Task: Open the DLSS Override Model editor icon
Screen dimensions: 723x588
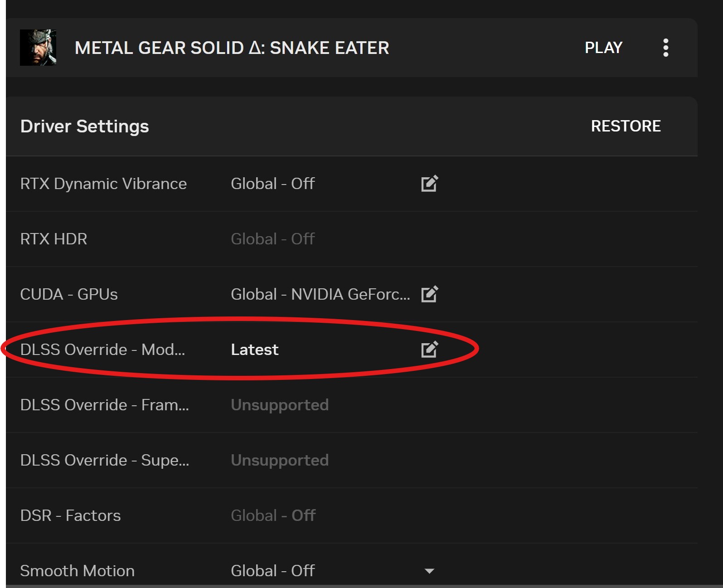Action: click(x=429, y=350)
